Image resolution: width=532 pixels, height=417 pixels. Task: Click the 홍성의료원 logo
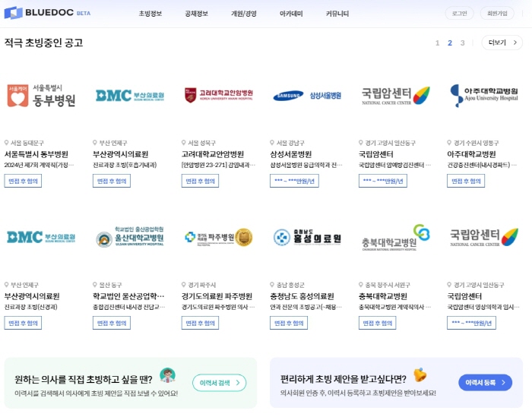(307, 237)
